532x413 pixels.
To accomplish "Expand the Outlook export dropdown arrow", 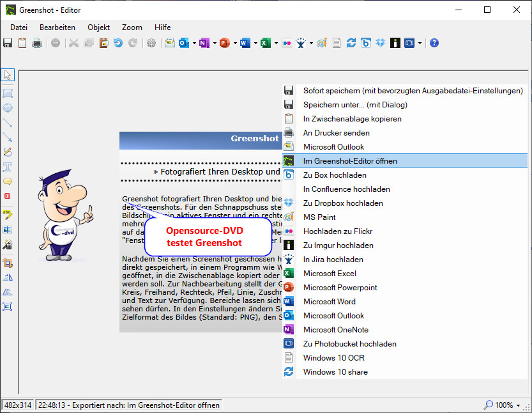I will click(194, 43).
